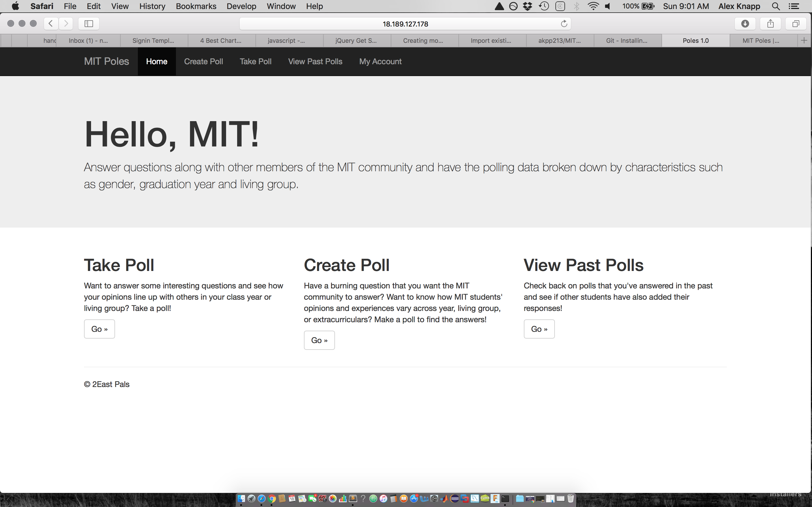
Task: Show all tabs overview icon
Action: point(796,23)
